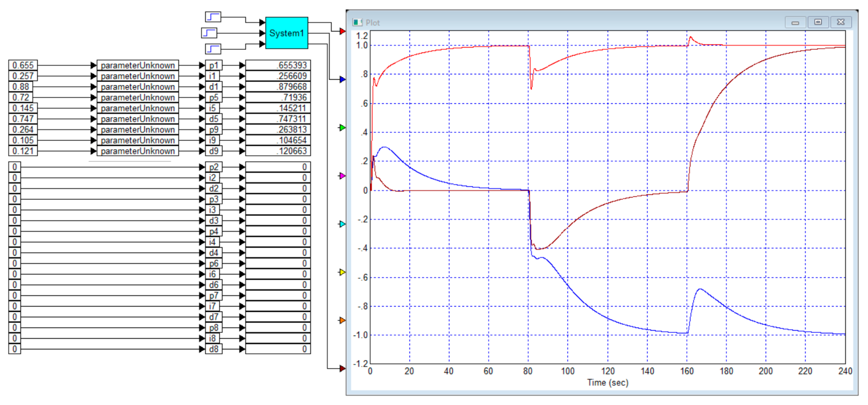Image resolution: width=868 pixels, height=405 pixels.
Task: Open the cyan System1 block
Action: [287, 33]
